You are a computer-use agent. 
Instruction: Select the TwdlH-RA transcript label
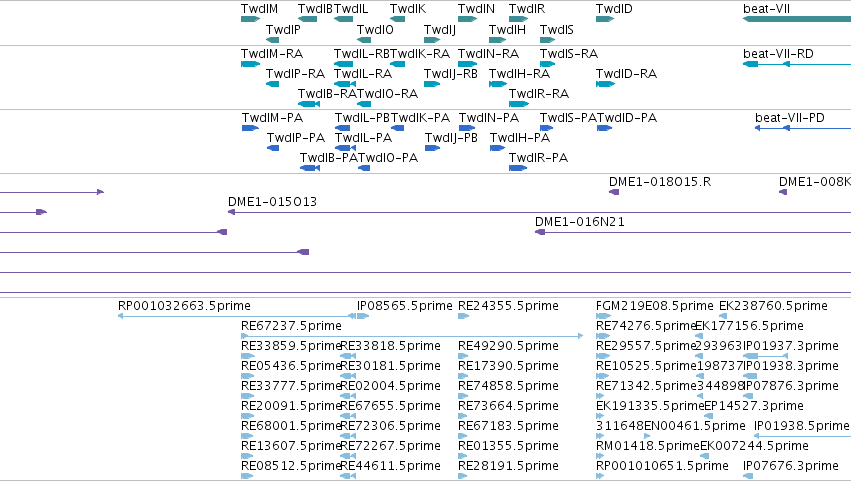(x=519, y=74)
